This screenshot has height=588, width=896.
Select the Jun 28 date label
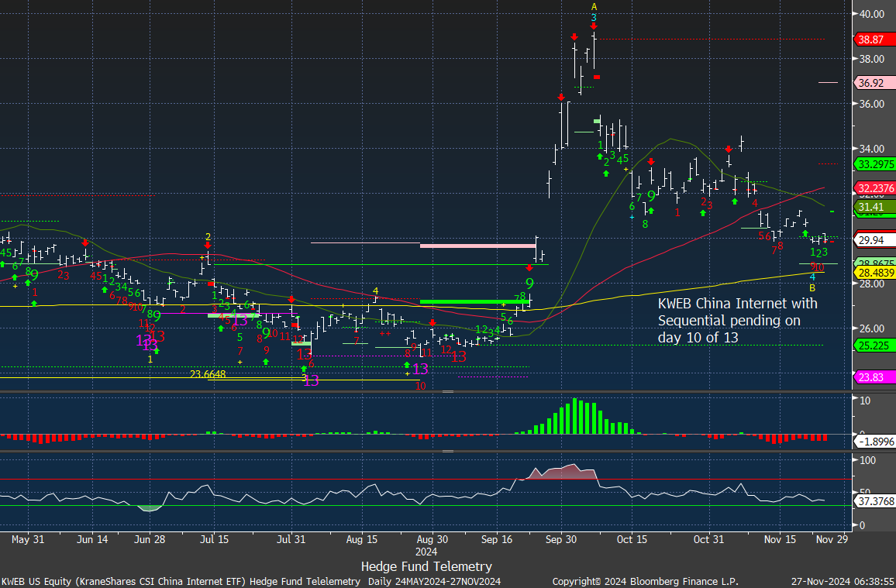(x=150, y=539)
